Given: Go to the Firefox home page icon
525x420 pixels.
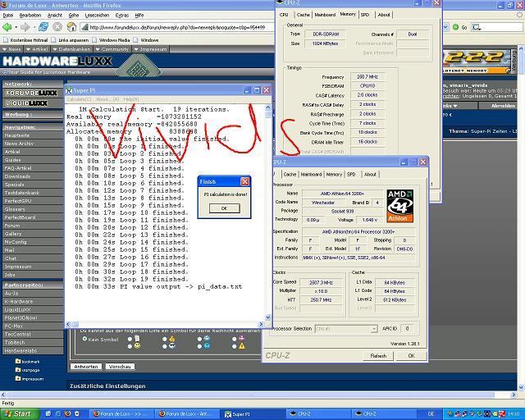Looking at the screenshot, I should (x=71, y=27).
